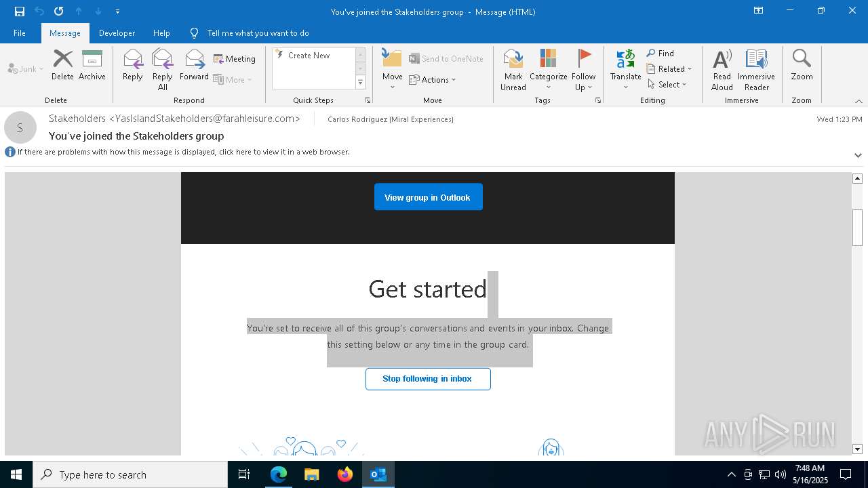
Task: Go to the next item with the down arrow
Action: point(98,12)
